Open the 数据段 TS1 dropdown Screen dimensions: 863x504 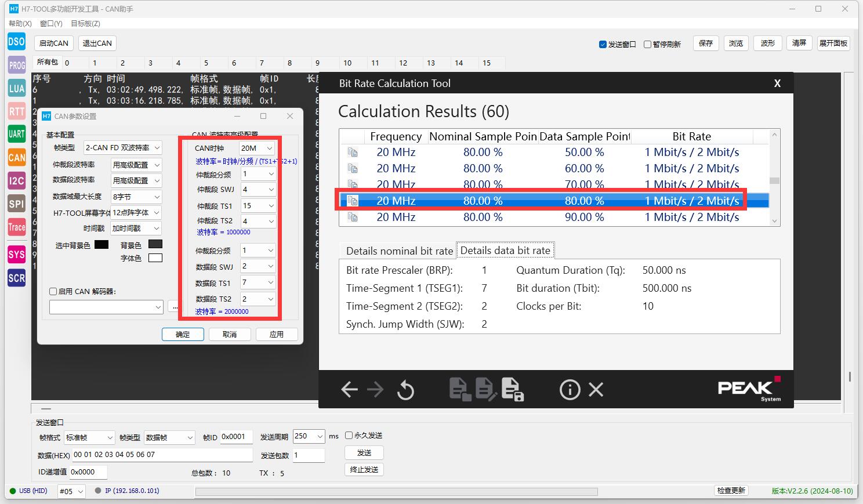(258, 282)
